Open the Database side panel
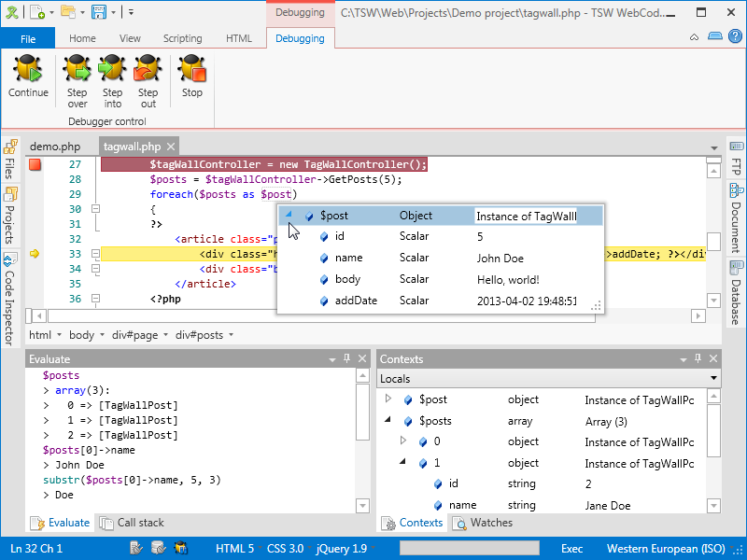 coord(736,292)
